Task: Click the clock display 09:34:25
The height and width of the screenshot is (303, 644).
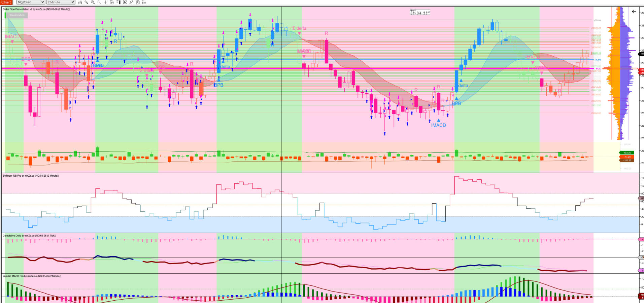Action: click(420, 12)
